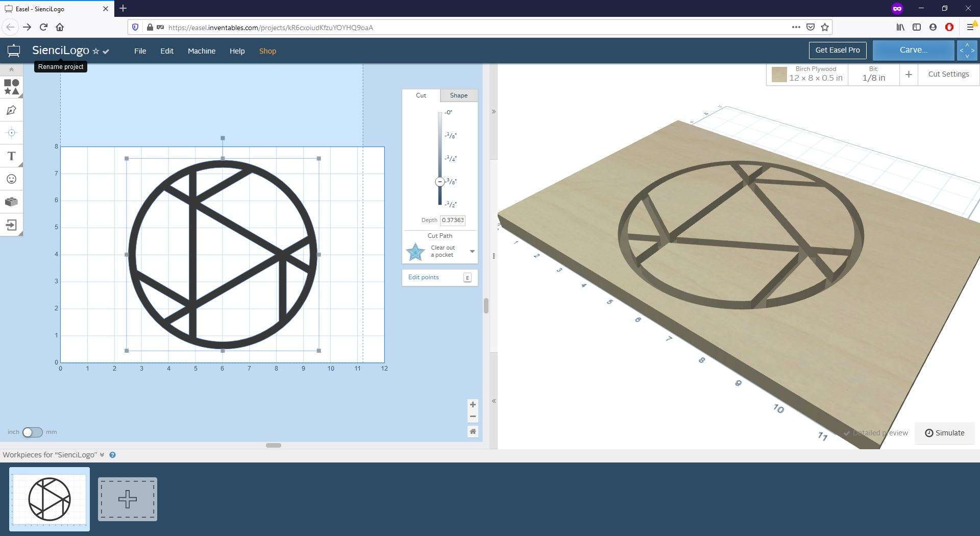This screenshot has height=536, width=980.
Task: Switch to the Shape tab
Action: click(459, 95)
